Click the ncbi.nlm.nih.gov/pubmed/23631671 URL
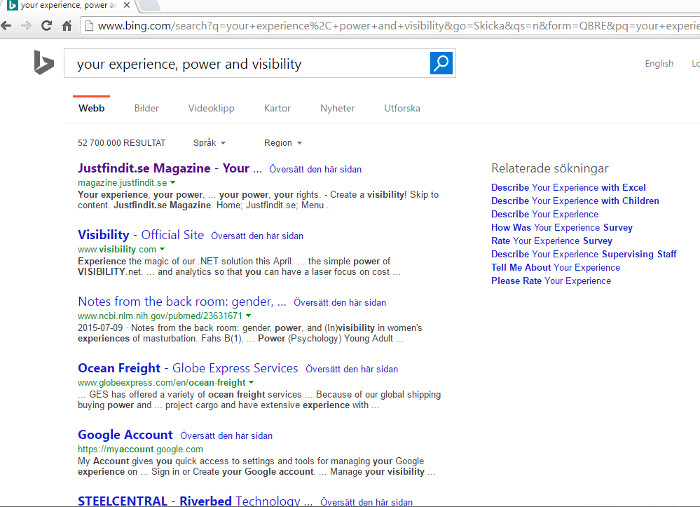The image size is (700, 507). click(160, 316)
